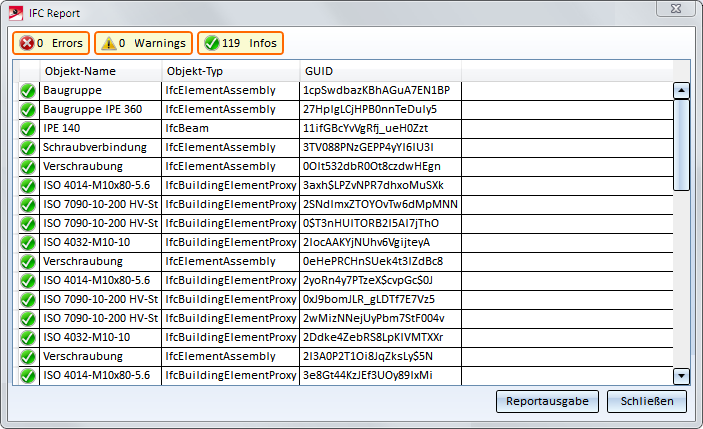
Task: Click the Schließen button
Action: coord(647,401)
